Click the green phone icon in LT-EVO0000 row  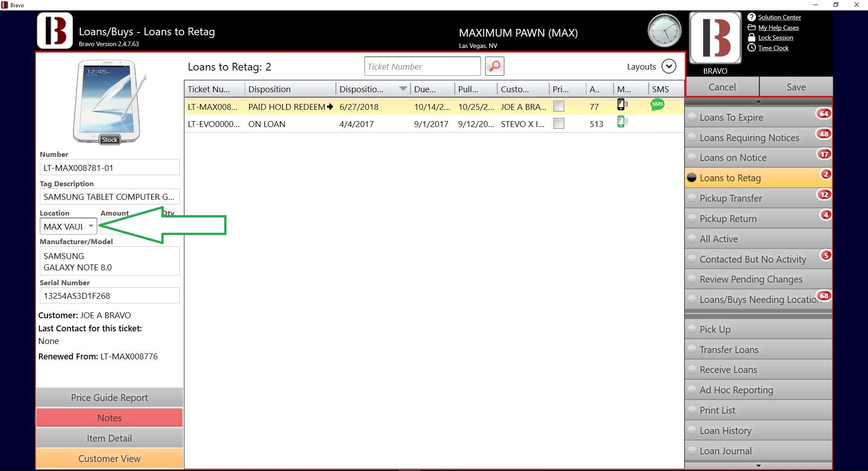click(622, 122)
